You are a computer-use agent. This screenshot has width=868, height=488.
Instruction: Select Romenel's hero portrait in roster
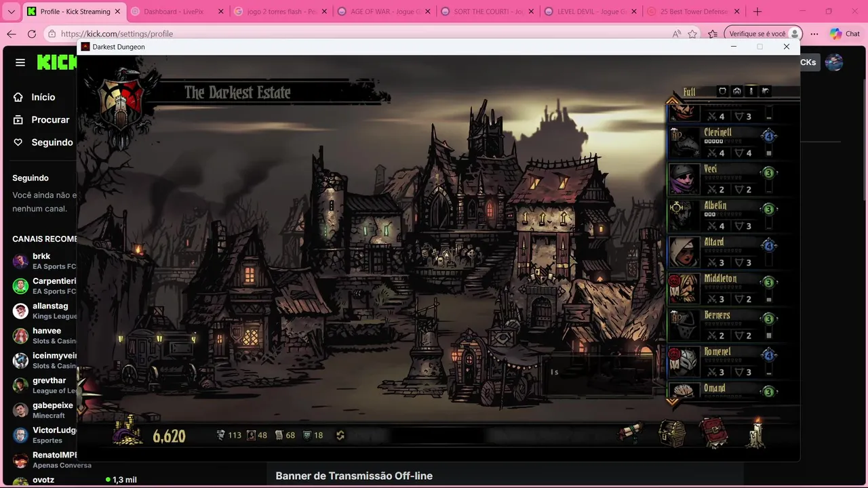(x=684, y=362)
